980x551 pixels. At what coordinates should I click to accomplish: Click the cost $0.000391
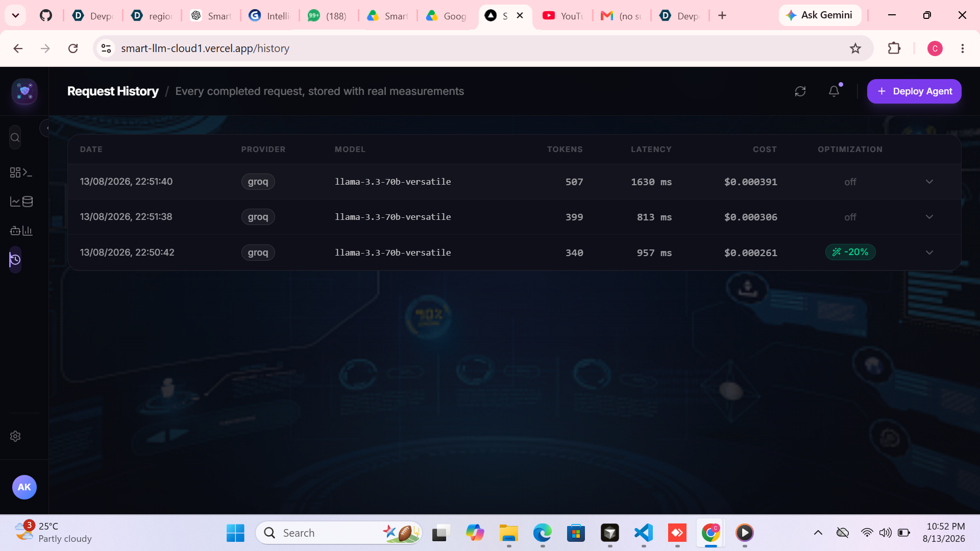(x=751, y=182)
